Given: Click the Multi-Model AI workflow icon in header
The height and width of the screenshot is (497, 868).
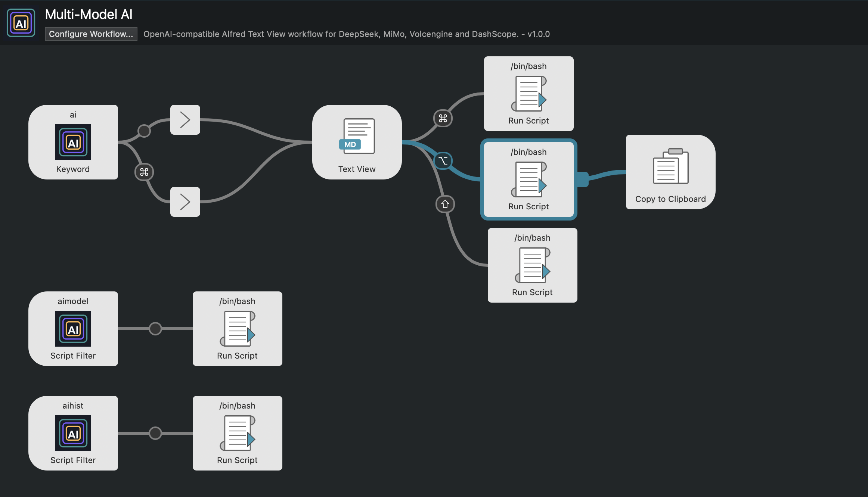Looking at the screenshot, I should tap(21, 23).
